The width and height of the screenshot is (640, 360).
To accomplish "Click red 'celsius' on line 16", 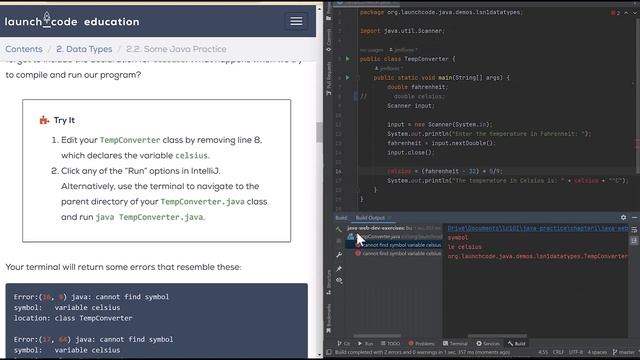I will point(399,171).
